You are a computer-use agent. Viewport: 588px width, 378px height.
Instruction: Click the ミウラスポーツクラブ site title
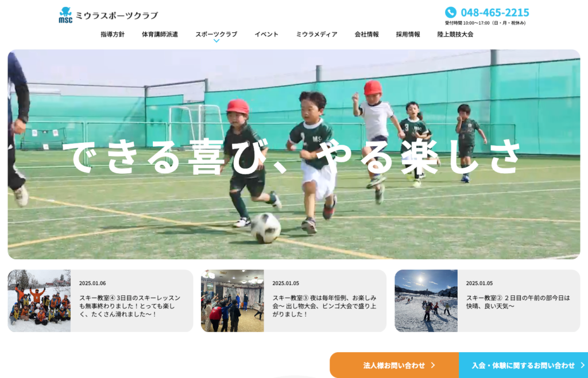click(117, 15)
